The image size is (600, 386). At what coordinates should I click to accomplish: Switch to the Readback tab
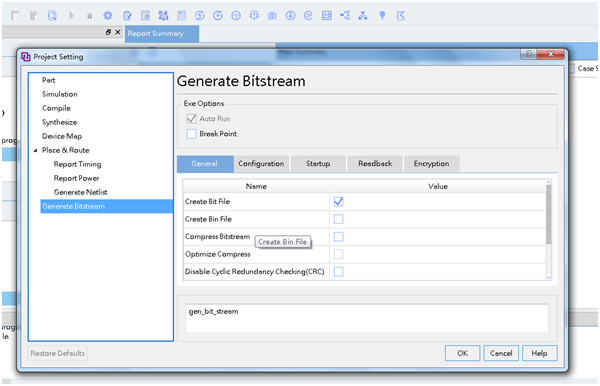[x=375, y=164]
